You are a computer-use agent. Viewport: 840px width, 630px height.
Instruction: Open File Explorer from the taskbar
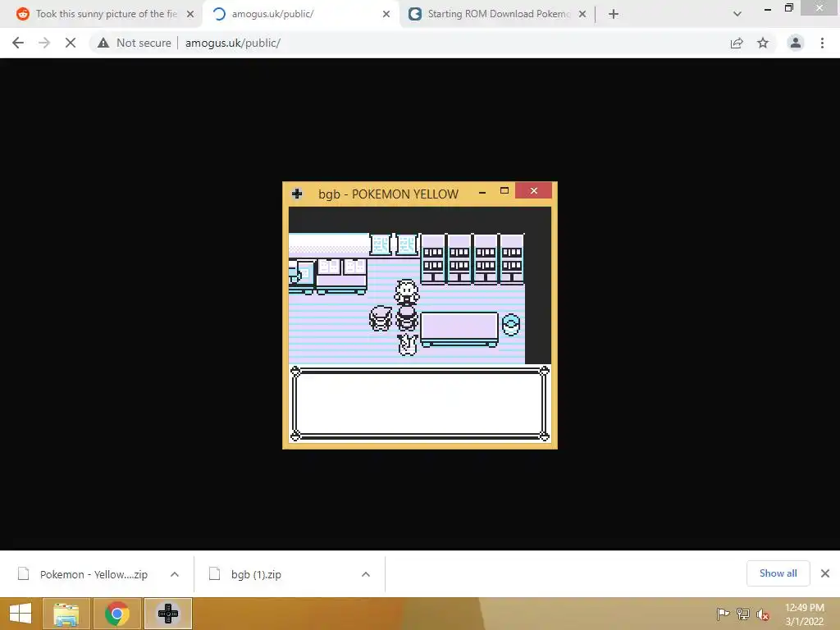click(x=66, y=614)
